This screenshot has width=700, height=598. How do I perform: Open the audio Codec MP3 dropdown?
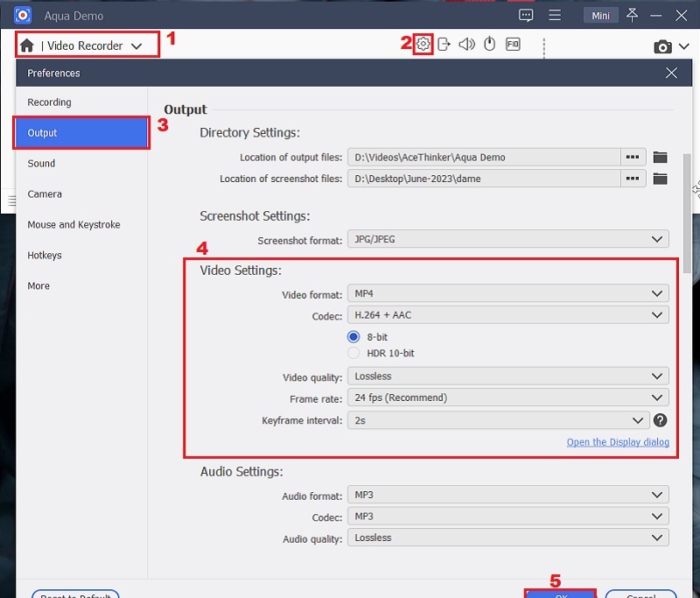coord(508,517)
